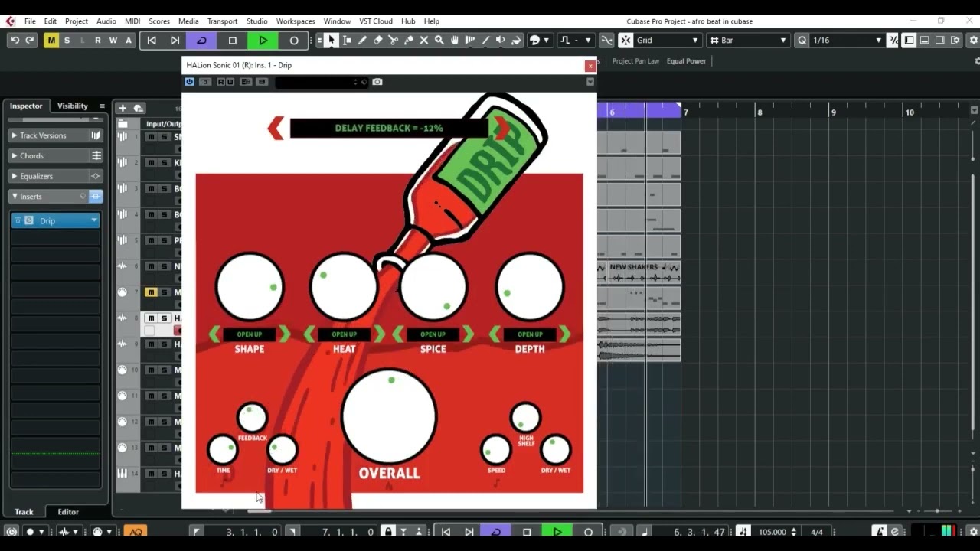This screenshot has width=980, height=551.
Task: Select the Object Selection arrow tool
Action: pos(331,40)
